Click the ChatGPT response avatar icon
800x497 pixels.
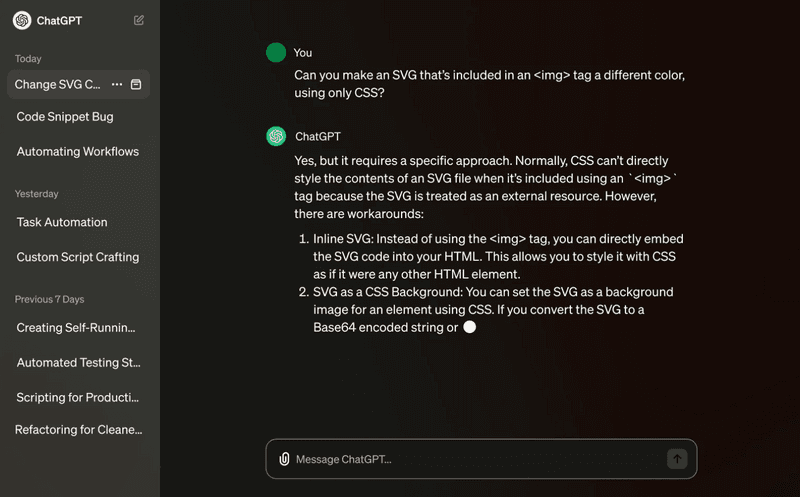pos(276,136)
